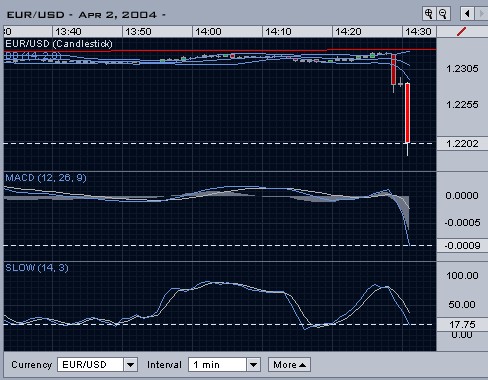Click the 14:10 time axis label
The width and height of the screenshot is (488, 380).
(278, 32)
